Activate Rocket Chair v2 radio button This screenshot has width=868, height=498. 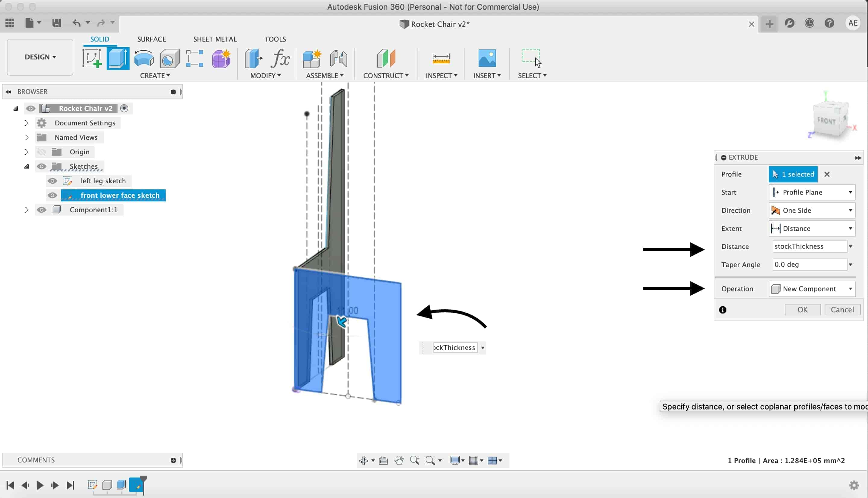tap(124, 109)
